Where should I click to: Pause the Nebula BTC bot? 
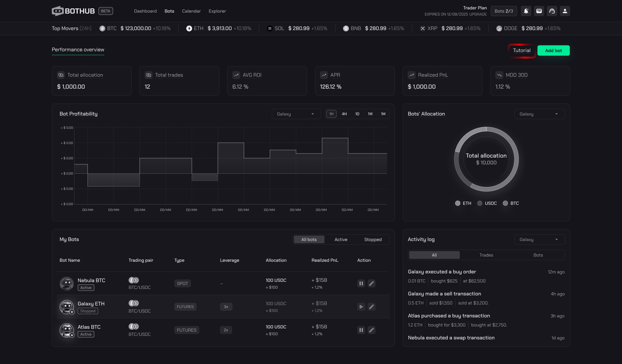pyautogui.click(x=361, y=283)
